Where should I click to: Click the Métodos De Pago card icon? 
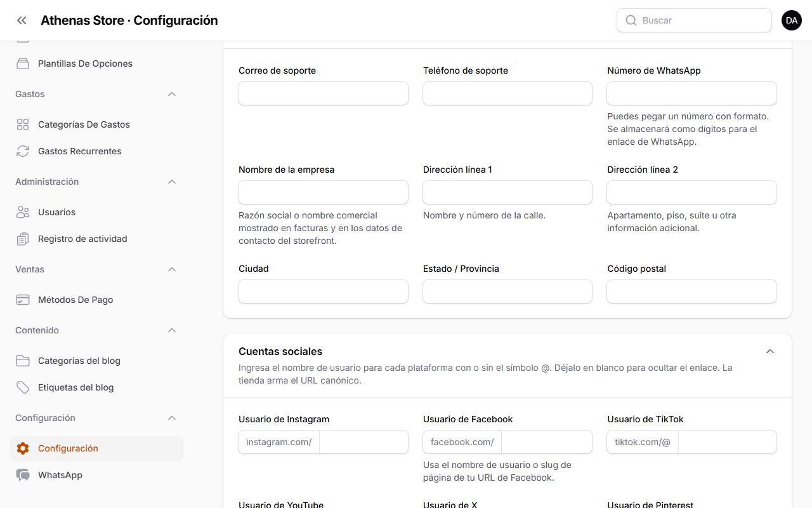(23, 300)
